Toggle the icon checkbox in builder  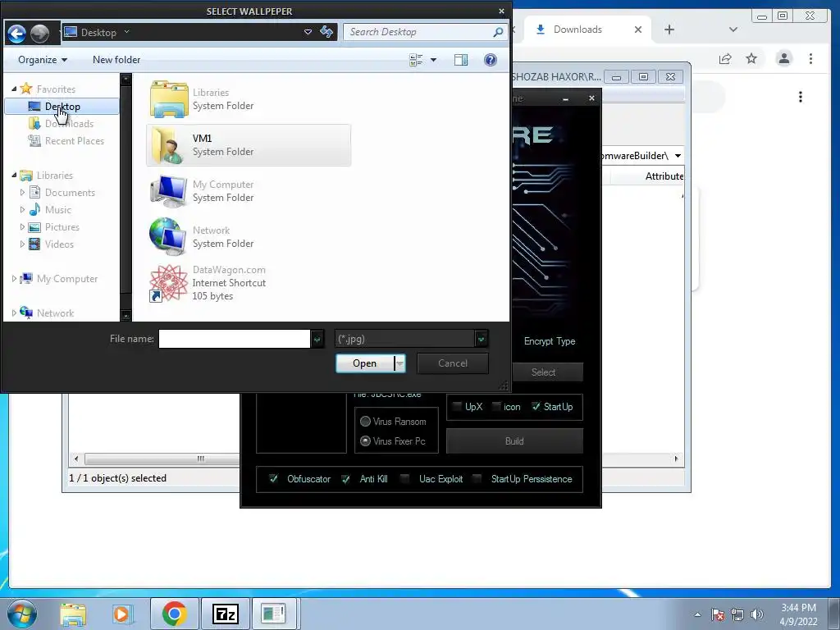click(496, 407)
